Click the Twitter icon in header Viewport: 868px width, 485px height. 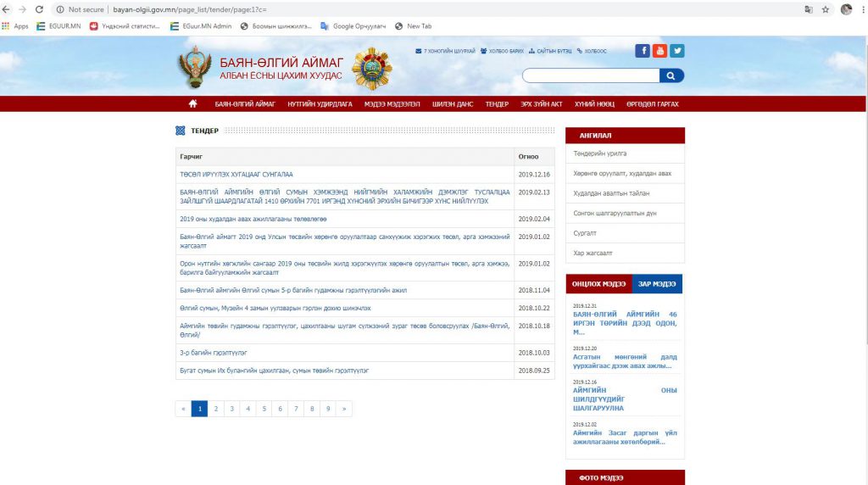pyautogui.click(x=676, y=50)
